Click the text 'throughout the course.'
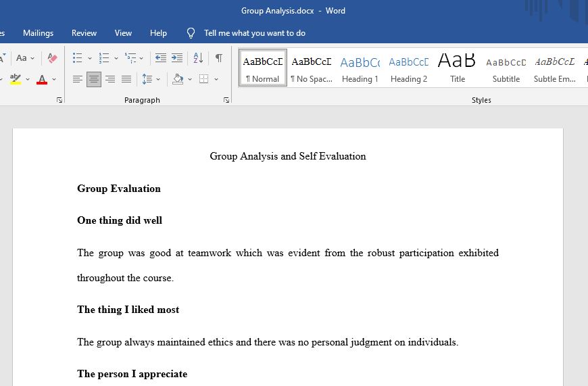Image resolution: width=588 pixels, height=386 pixels. pyautogui.click(x=125, y=278)
